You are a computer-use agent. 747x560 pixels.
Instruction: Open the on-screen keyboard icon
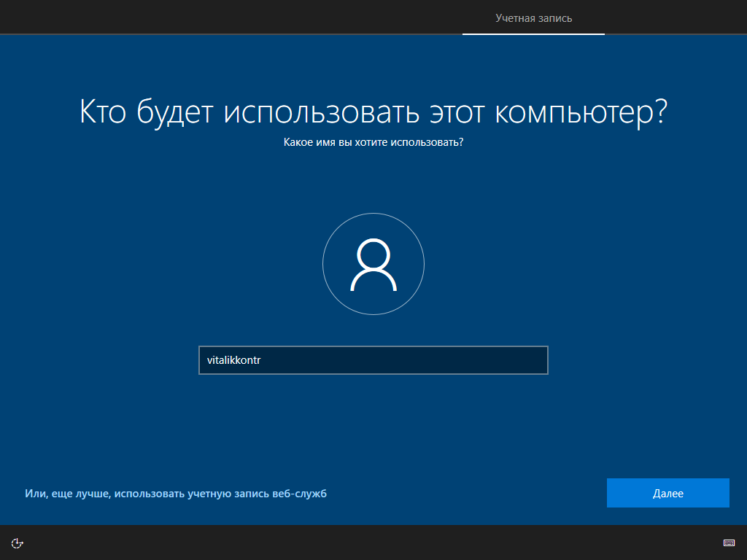[729, 542]
